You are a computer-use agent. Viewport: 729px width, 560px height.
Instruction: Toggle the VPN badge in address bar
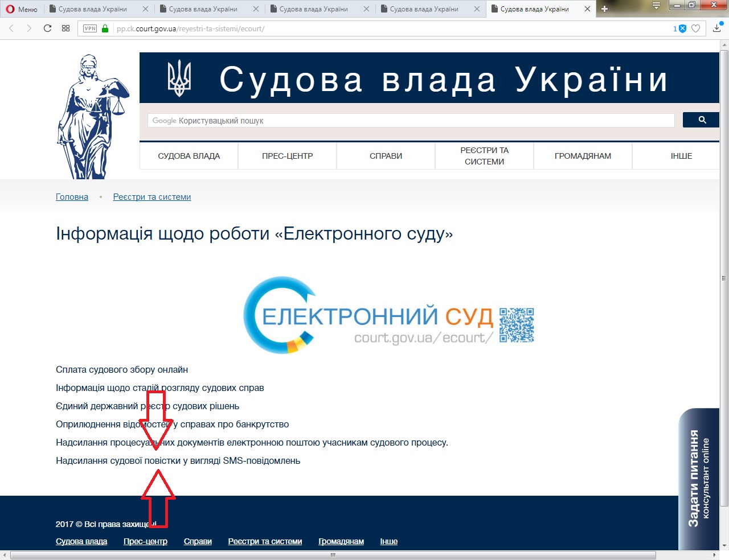(90, 28)
